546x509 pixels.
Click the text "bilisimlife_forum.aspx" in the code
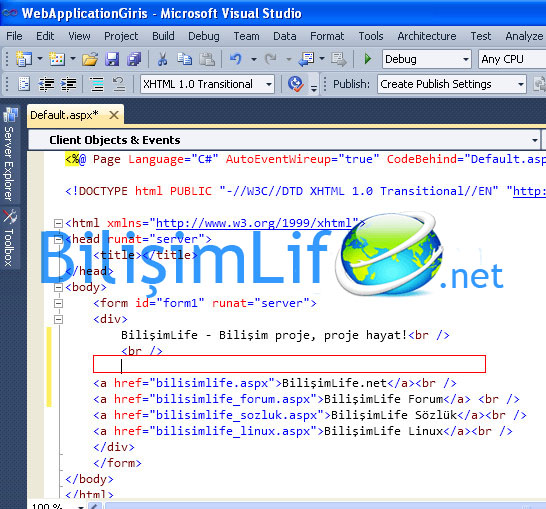tap(233, 399)
